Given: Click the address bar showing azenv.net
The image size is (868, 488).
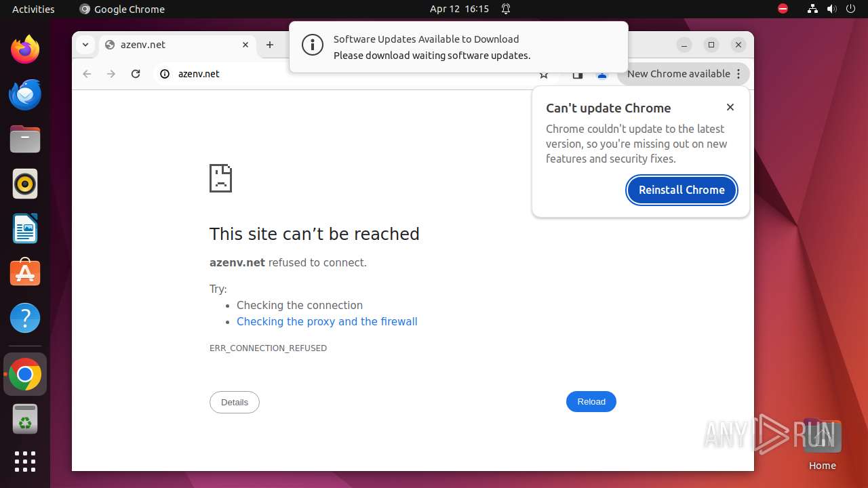Looking at the screenshot, I should pyautogui.click(x=355, y=74).
